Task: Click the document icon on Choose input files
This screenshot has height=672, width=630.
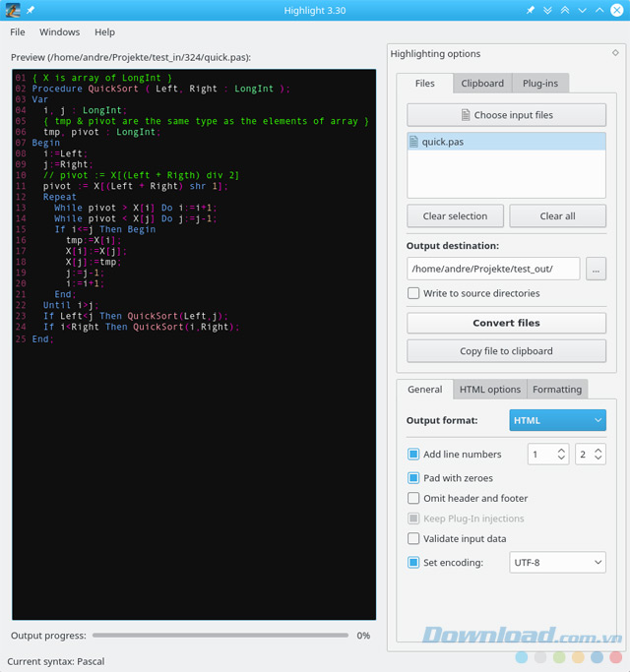Action: [x=465, y=115]
